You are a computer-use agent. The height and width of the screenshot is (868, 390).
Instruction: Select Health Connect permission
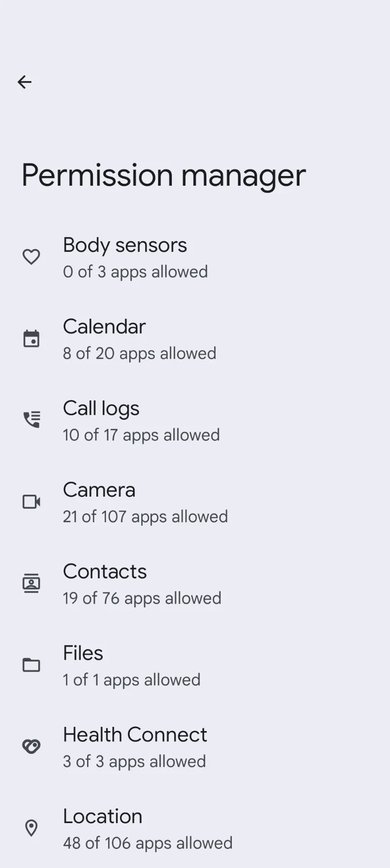coord(135,735)
